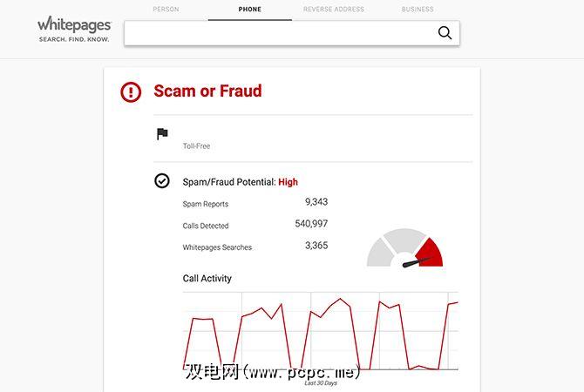The width and height of the screenshot is (584, 392).
Task: Click the Calls Detected value 540,997
Action: pyautogui.click(x=311, y=224)
